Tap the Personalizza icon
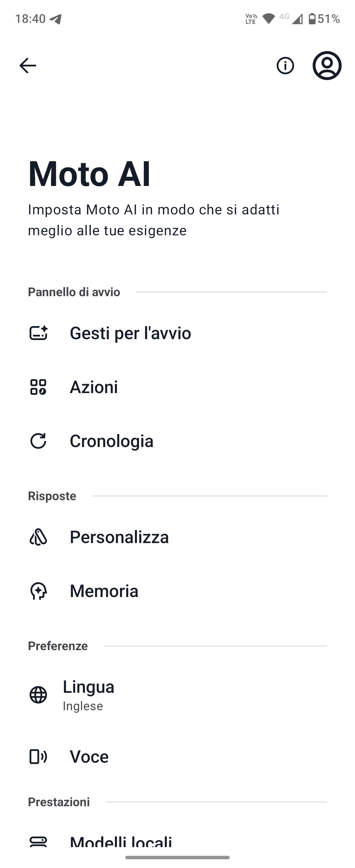The image size is (355, 868). [38, 537]
